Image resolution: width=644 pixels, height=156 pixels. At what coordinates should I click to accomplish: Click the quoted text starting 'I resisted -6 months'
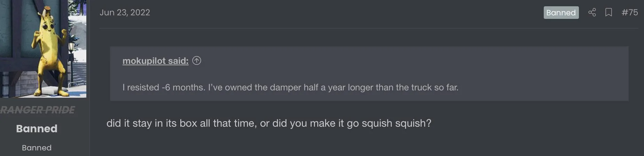290,87
